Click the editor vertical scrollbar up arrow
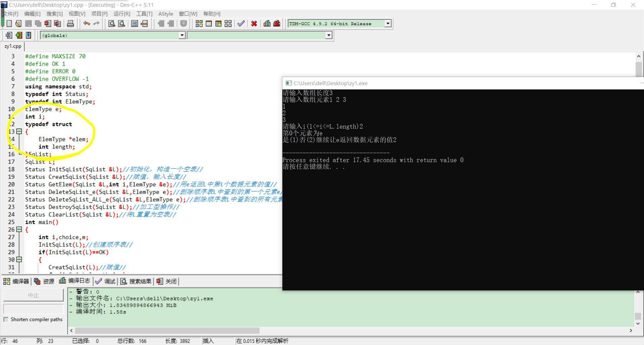This screenshot has height=345, width=644. (x=639, y=56)
